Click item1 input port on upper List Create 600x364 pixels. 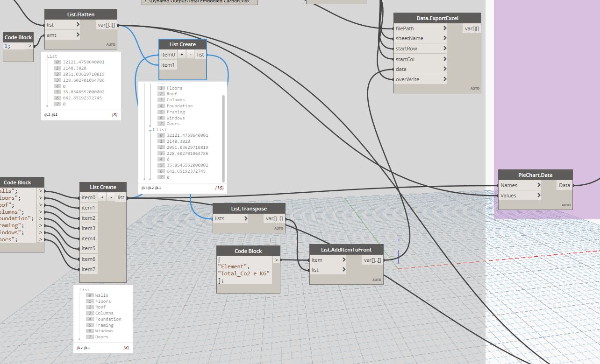[168, 65]
